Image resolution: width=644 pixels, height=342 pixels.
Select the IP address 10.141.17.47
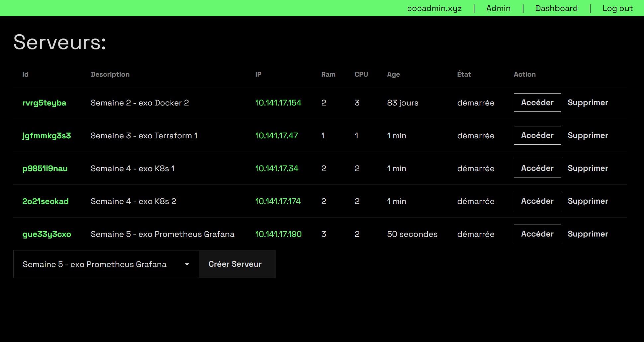tap(276, 136)
